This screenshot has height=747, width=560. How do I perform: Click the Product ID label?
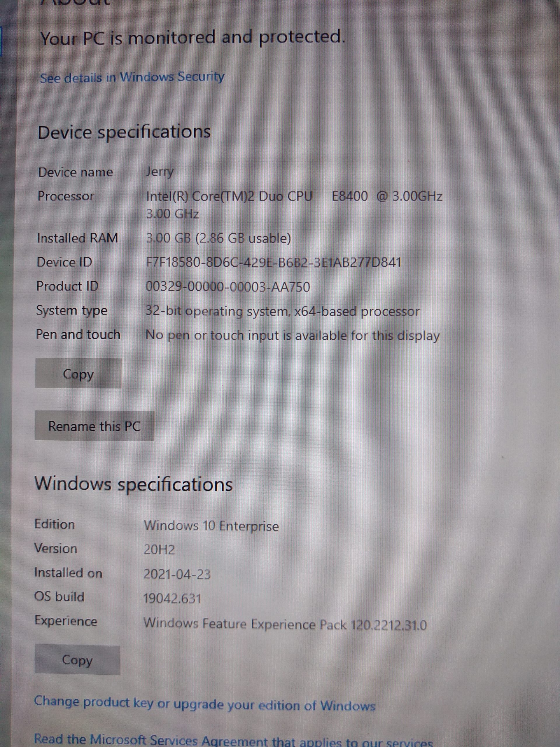click(x=68, y=286)
